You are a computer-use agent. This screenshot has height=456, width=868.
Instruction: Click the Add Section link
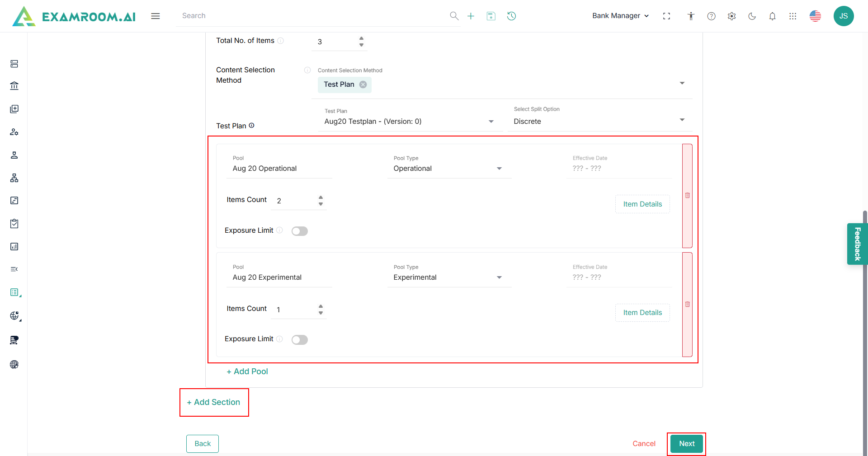click(214, 402)
